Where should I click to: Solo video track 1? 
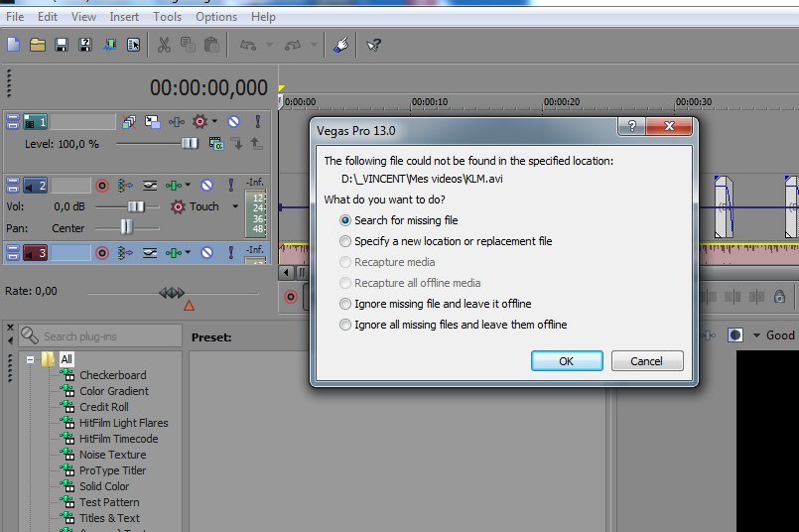258,122
